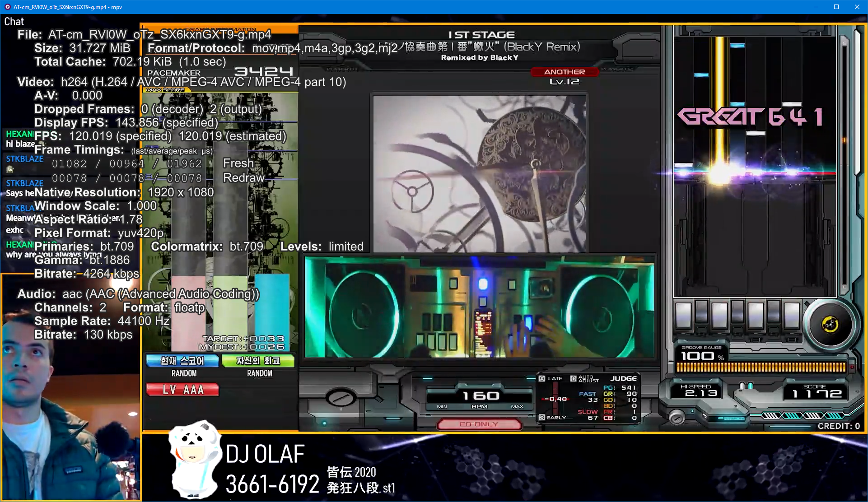Click the white bear mascot image
Screen dimensions: 868x502
pos(195,459)
